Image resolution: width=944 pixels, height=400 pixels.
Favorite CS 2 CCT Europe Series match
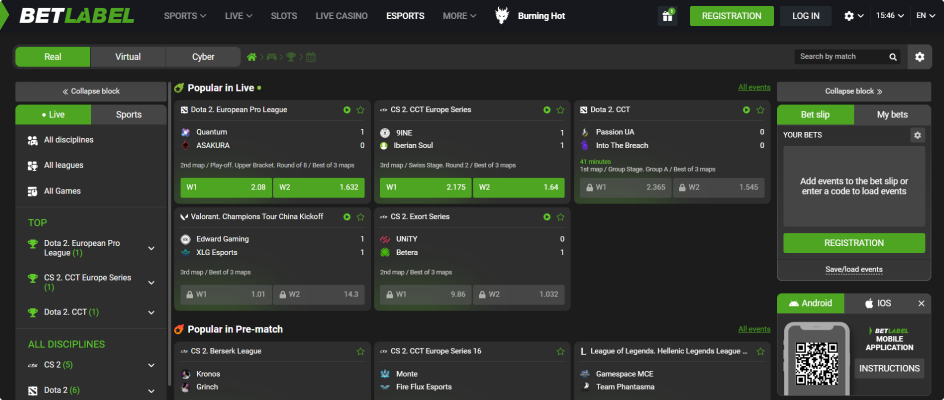(560, 110)
